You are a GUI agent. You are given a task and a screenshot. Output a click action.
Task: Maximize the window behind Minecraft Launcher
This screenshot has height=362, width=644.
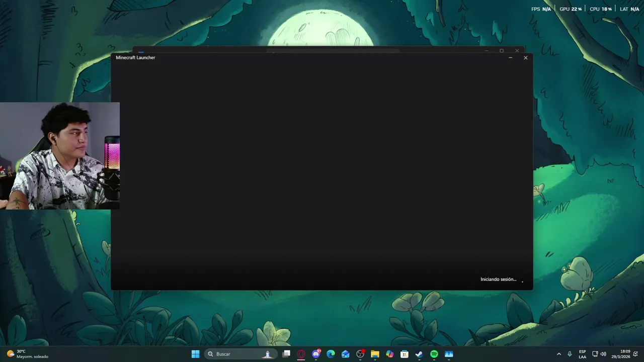(x=501, y=51)
